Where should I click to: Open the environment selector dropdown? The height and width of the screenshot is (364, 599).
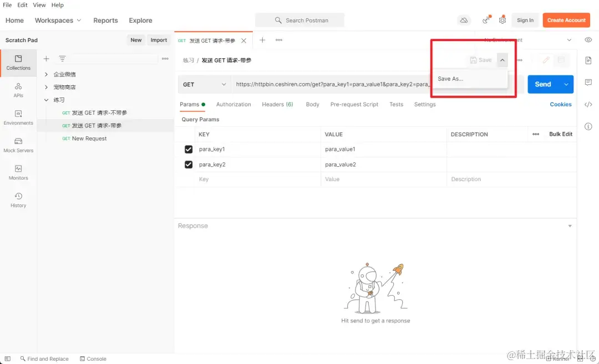click(528, 40)
